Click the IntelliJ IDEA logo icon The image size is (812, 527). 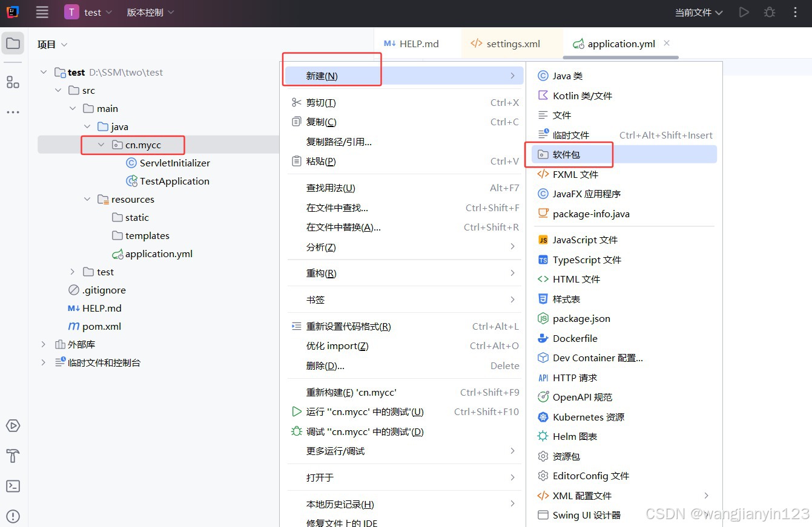tap(13, 12)
